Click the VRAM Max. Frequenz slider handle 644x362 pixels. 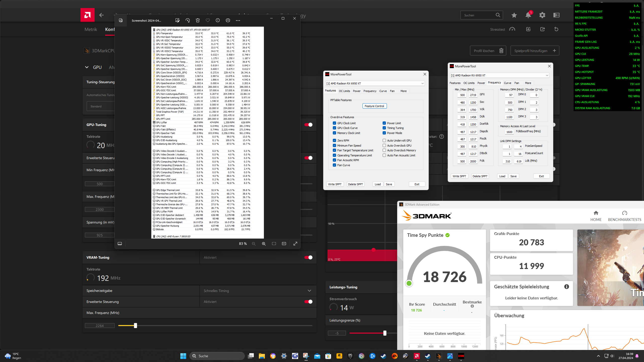tap(135, 326)
